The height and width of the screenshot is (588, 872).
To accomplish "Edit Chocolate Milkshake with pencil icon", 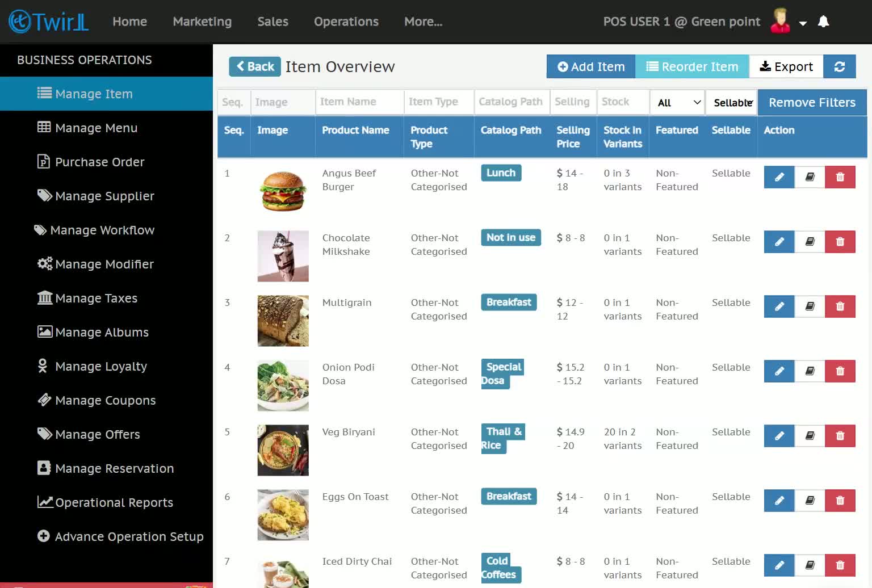I will (779, 242).
